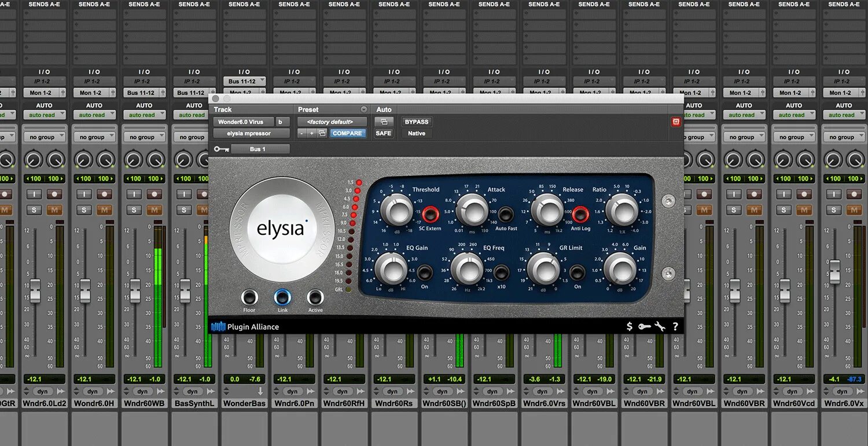Viewport: 868px width, 446px height.
Task: Select next preset with plus button
Action: [x=311, y=133]
